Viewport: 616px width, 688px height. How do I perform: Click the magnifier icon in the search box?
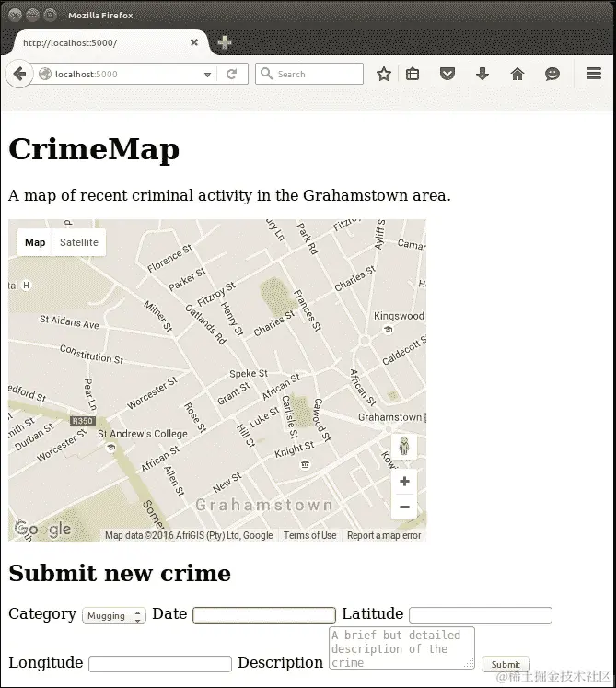coord(266,74)
